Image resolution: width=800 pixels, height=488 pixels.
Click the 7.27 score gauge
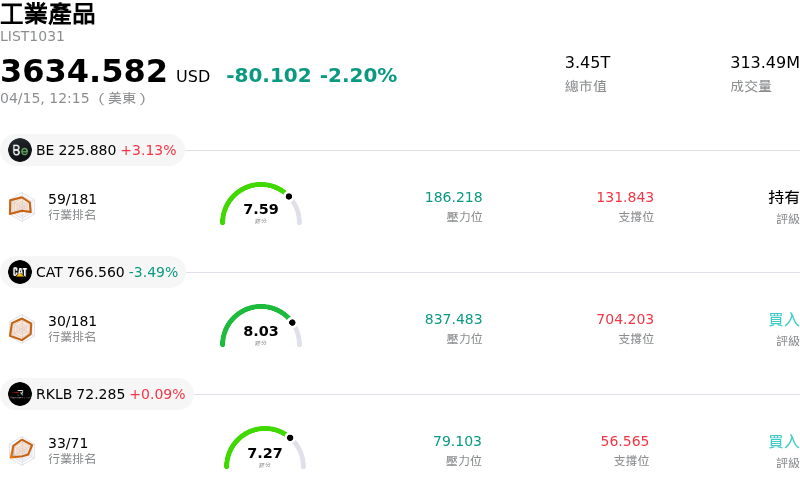265,449
